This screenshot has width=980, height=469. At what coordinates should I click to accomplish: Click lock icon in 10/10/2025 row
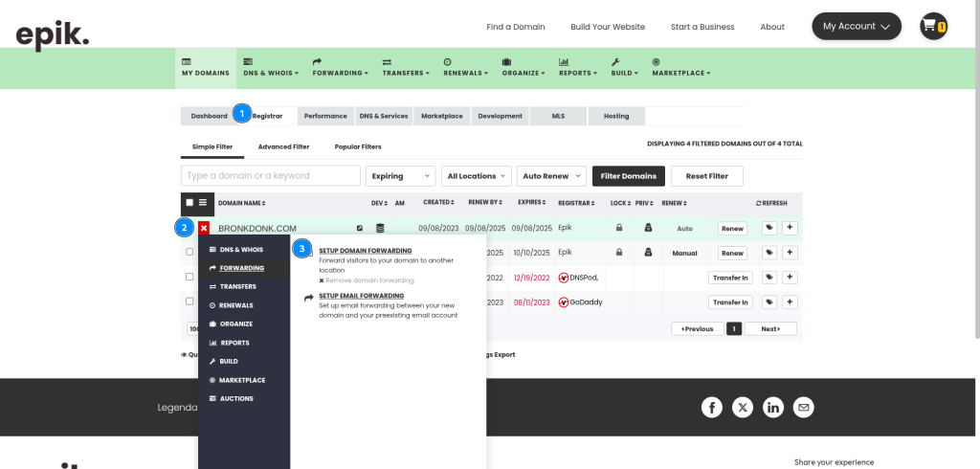[619, 252]
